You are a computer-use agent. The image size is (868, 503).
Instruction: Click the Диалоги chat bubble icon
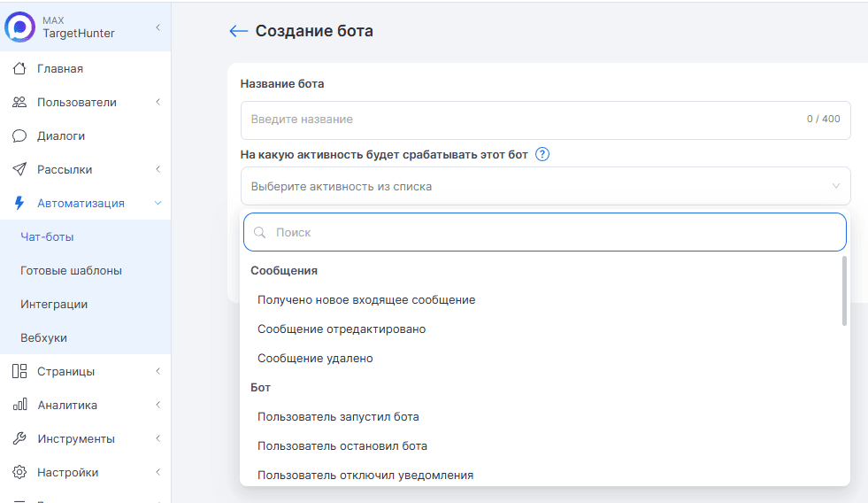point(19,135)
